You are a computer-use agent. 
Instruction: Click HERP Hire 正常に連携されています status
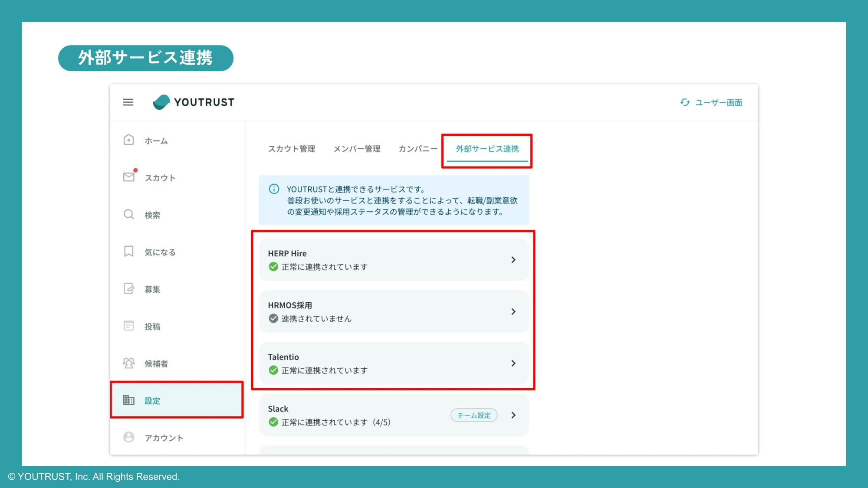click(324, 267)
